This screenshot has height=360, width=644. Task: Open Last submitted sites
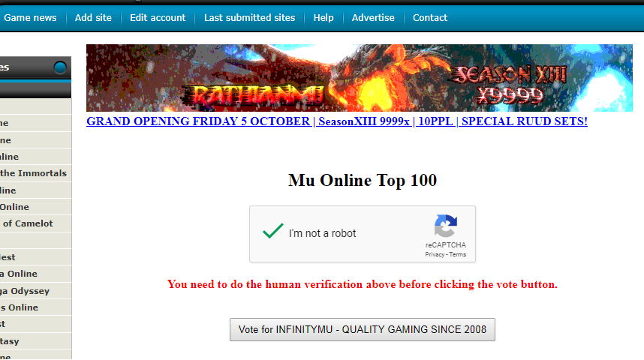pos(249,18)
